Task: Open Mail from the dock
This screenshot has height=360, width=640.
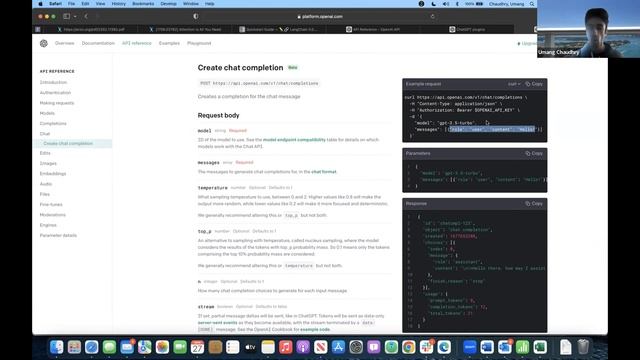Action: [127, 347]
